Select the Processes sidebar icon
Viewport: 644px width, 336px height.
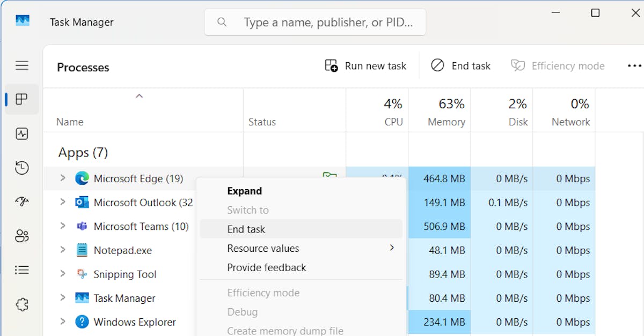click(x=22, y=99)
